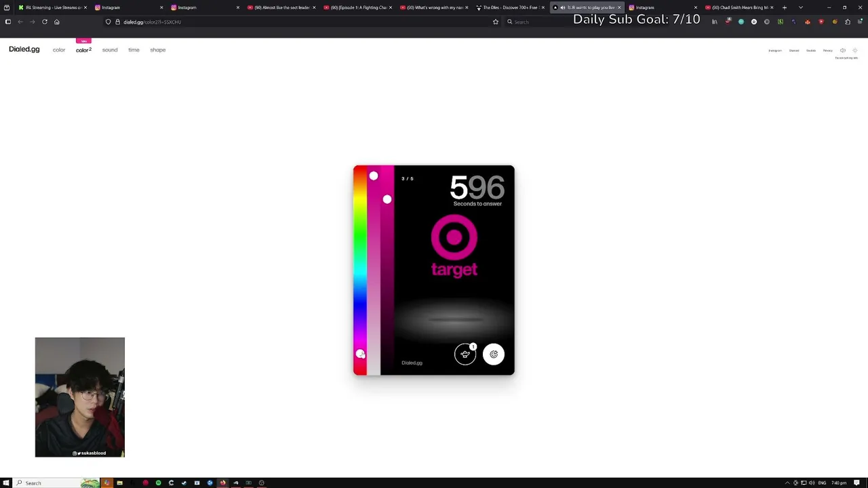The image size is (868, 488).
Task: Switch to the IRL Streaming browser tab
Action: (x=52, y=7)
